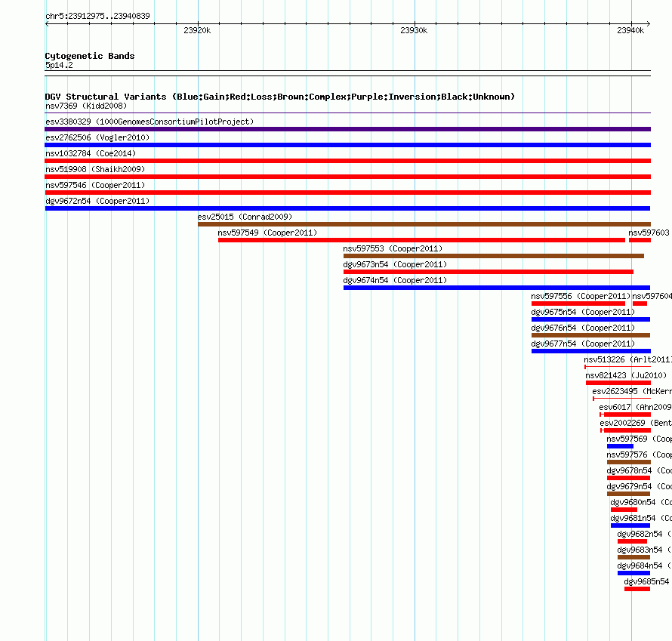
Task: Click the 23930k ruler label
Action: pyautogui.click(x=414, y=30)
